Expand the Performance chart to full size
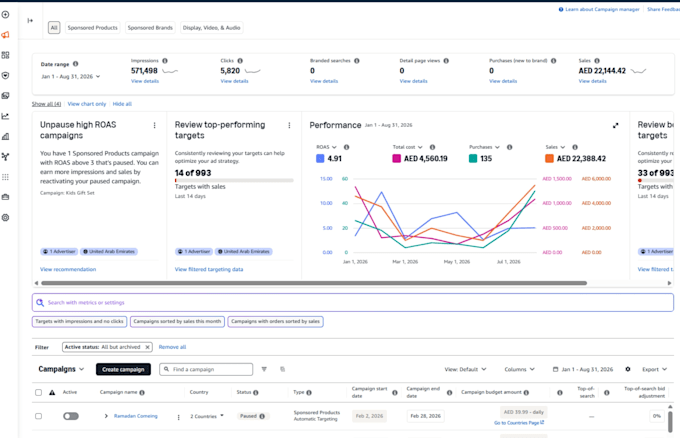680x438 pixels. (615, 125)
